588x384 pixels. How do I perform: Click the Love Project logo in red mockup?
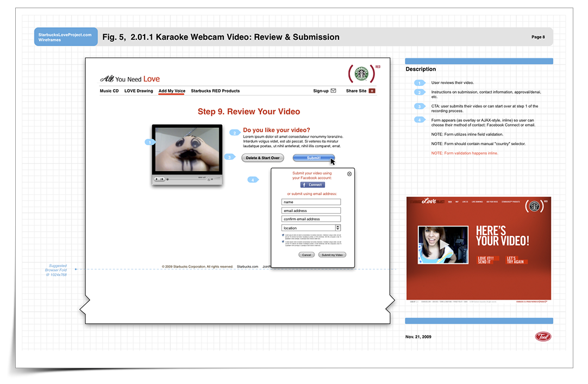(x=428, y=201)
